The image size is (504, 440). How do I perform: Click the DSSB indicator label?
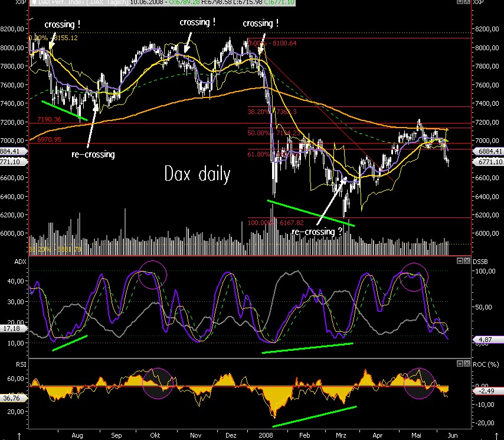click(x=480, y=262)
